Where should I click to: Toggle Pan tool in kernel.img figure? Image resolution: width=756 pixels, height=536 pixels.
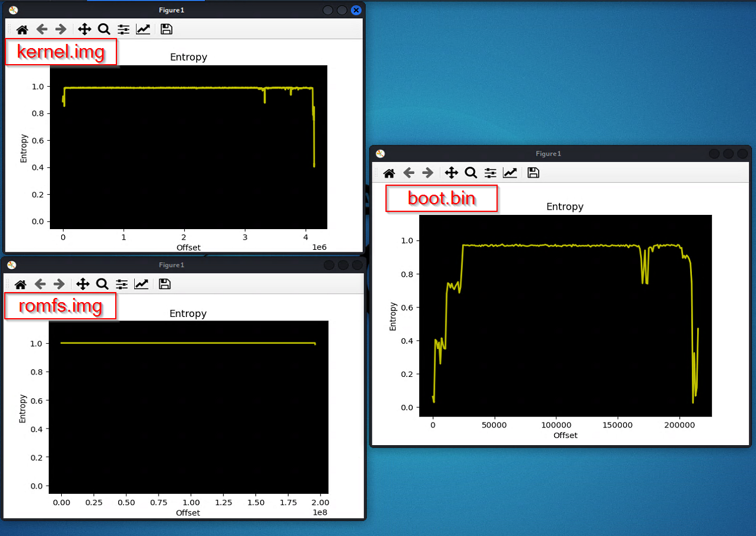[x=84, y=29]
